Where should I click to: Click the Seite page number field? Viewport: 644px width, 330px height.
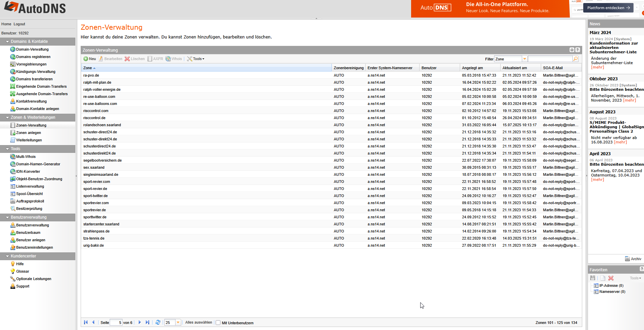point(116,323)
